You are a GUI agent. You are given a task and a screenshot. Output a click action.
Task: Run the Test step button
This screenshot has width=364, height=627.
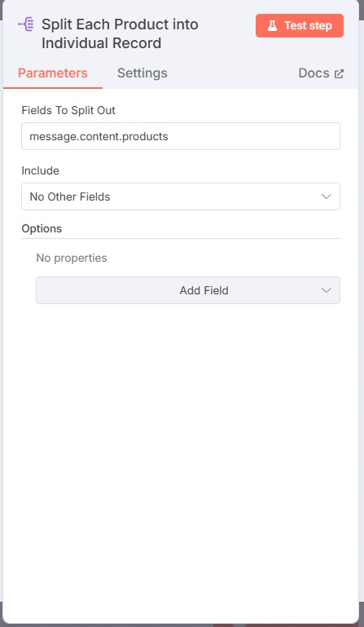pyautogui.click(x=300, y=25)
